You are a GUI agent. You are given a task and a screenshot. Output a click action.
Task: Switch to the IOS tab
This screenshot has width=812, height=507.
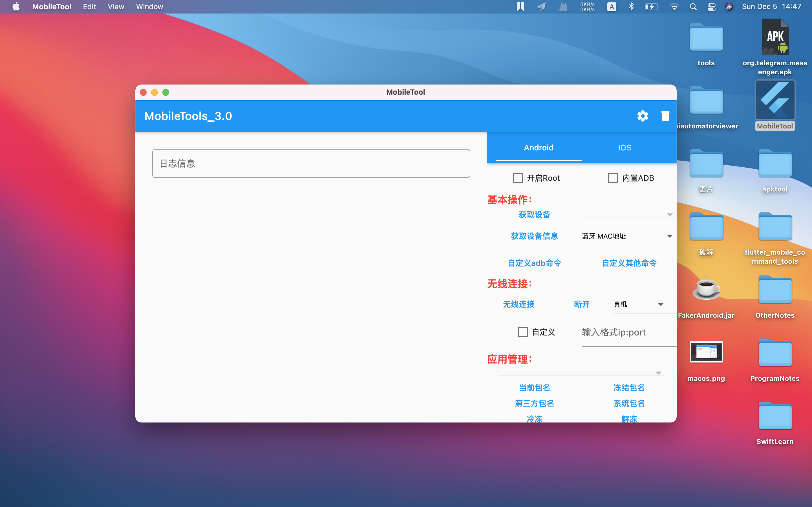(624, 148)
